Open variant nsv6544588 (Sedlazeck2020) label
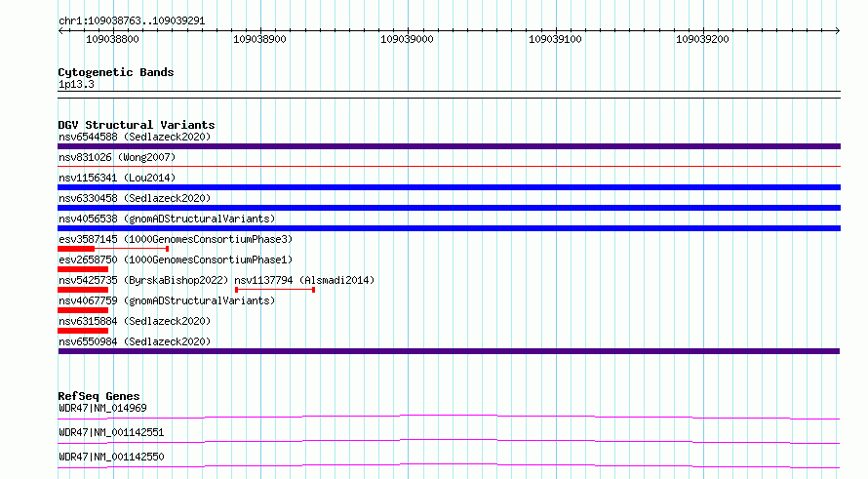Image resolution: width=868 pixels, height=479 pixels. pyautogui.click(x=135, y=137)
